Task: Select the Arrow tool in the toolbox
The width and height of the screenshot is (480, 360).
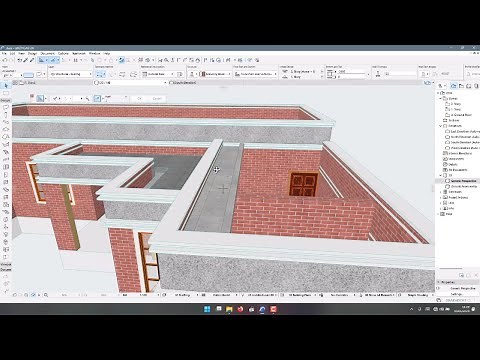Action: (x=6, y=86)
